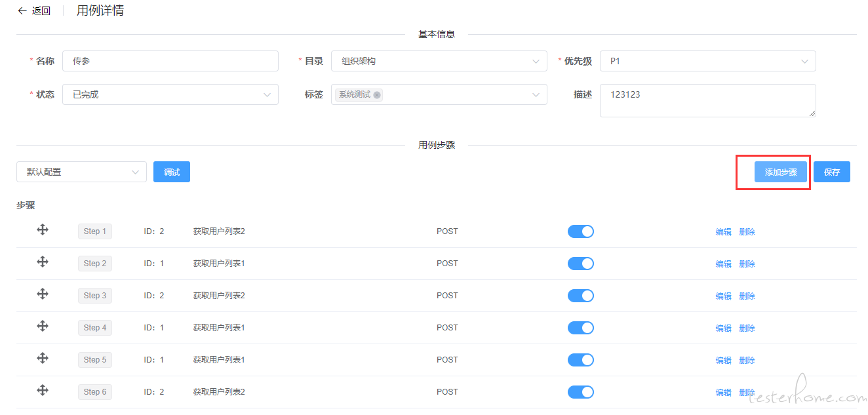Viewport: 868px width, 415px height.
Task: Click the Step 3 label tag
Action: click(x=95, y=296)
